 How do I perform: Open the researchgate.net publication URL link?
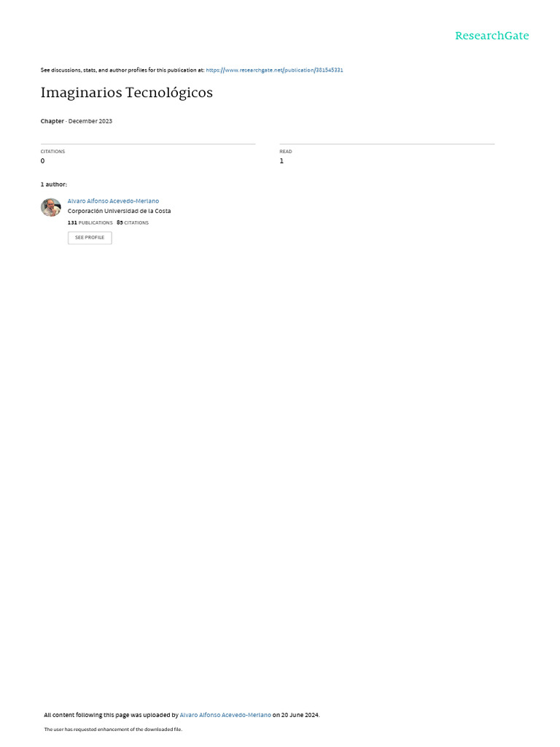coord(274,70)
